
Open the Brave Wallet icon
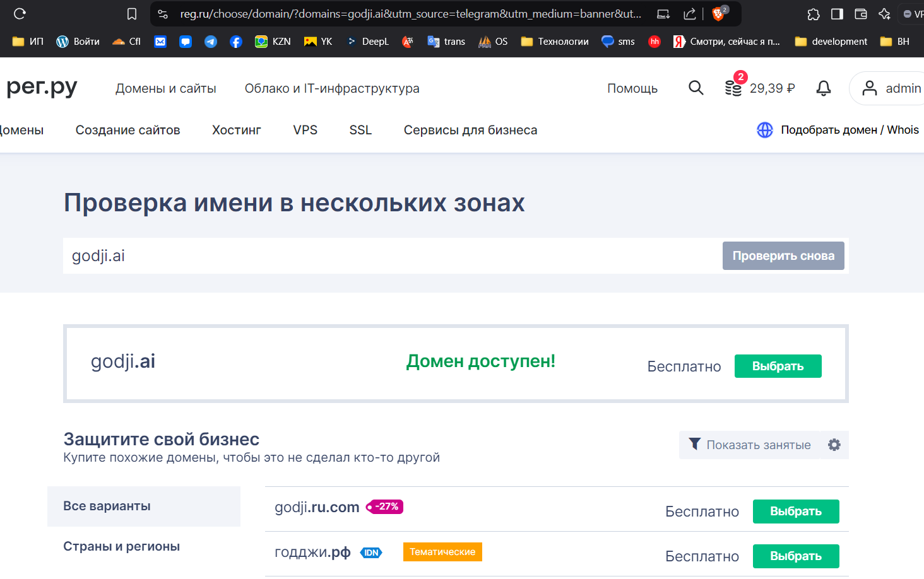[x=860, y=14]
